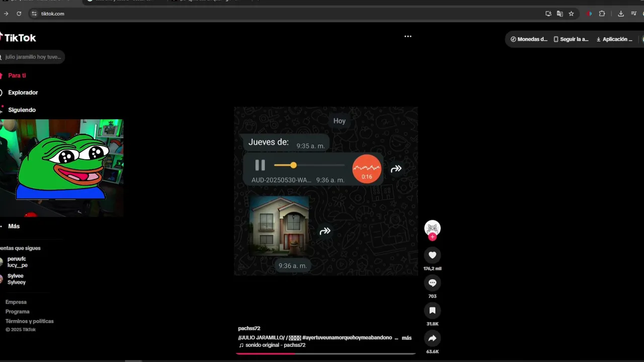Click the 63.6K shares count
The width and height of the screenshot is (644, 362).
(x=432, y=352)
